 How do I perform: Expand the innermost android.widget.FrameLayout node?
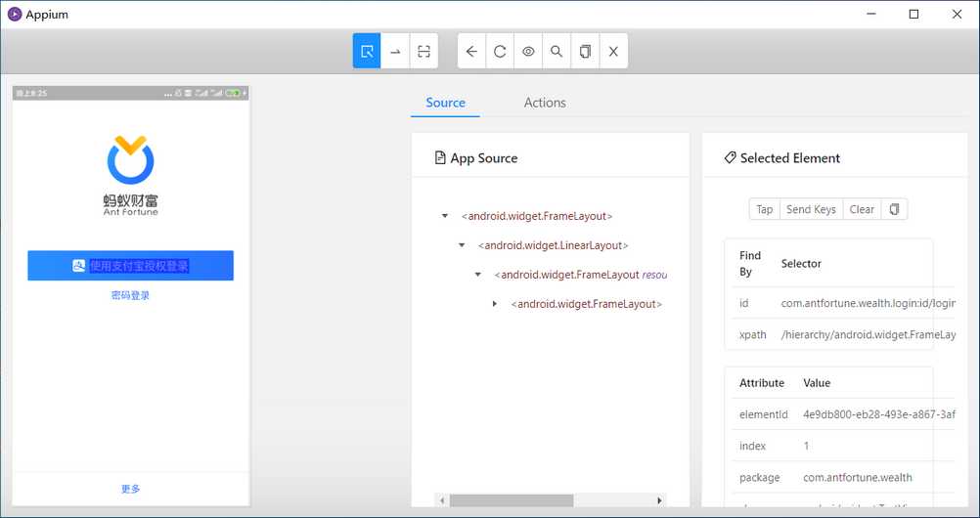(x=494, y=304)
